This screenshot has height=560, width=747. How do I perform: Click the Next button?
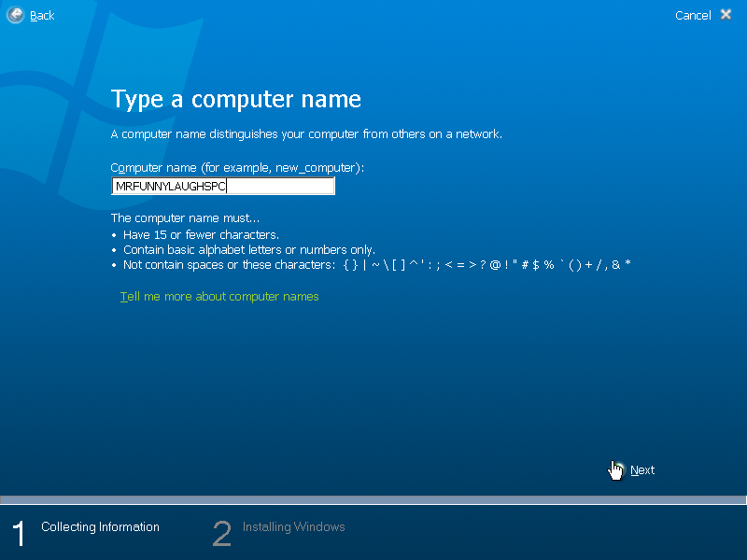click(x=642, y=470)
